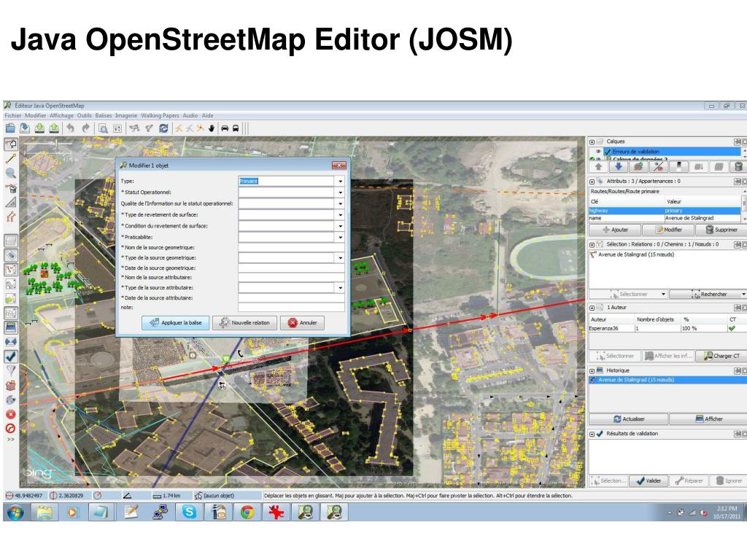
Task: Select the zoom magnifier tool
Action: [x=10, y=174]
